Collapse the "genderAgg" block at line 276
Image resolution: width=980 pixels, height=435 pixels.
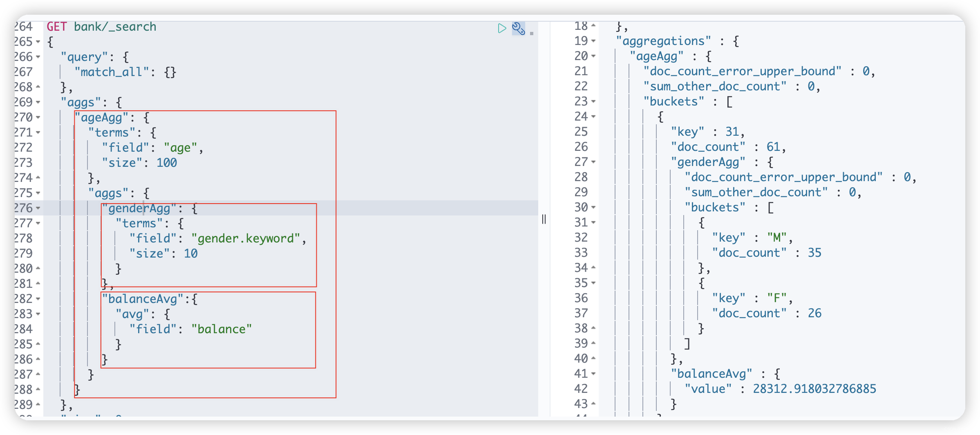pyautogui.click(x=38, y=208)
